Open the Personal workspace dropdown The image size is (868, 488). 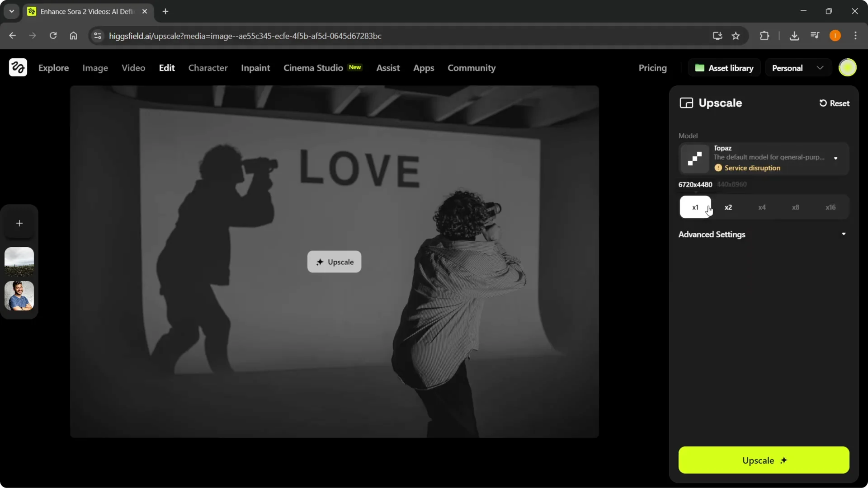point(797,67)
